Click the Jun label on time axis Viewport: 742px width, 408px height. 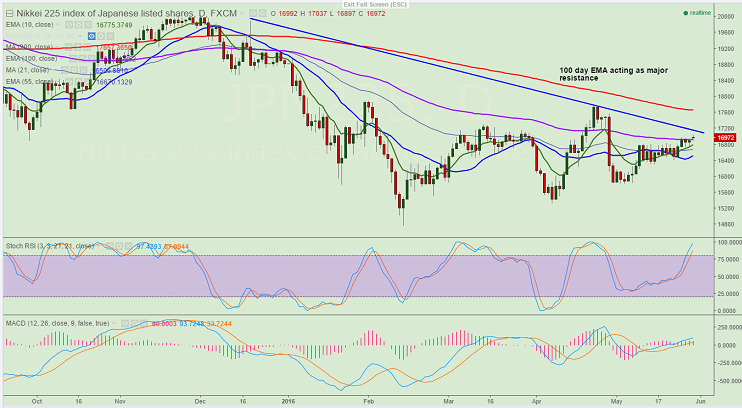pyautogui.click(x=701, y=401)
